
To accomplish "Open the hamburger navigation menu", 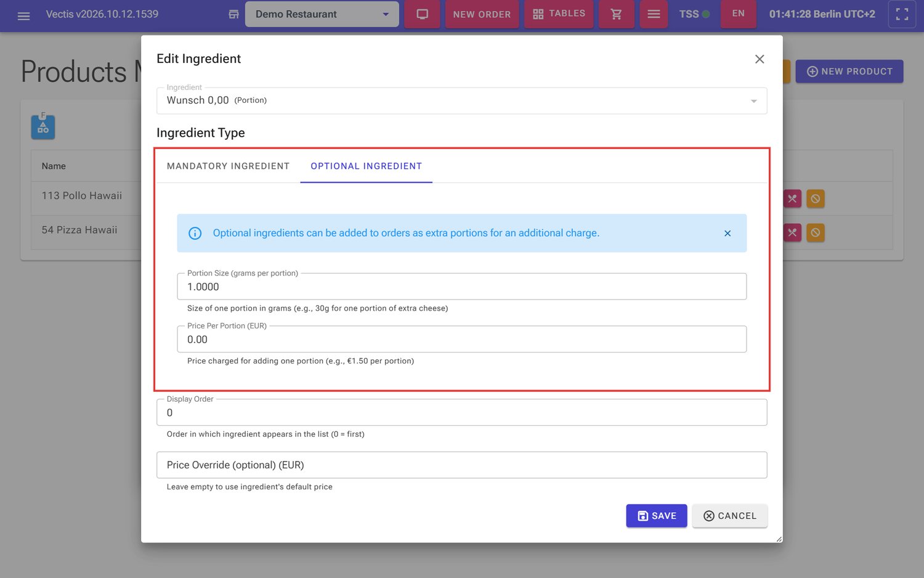I will coord(23,15).
